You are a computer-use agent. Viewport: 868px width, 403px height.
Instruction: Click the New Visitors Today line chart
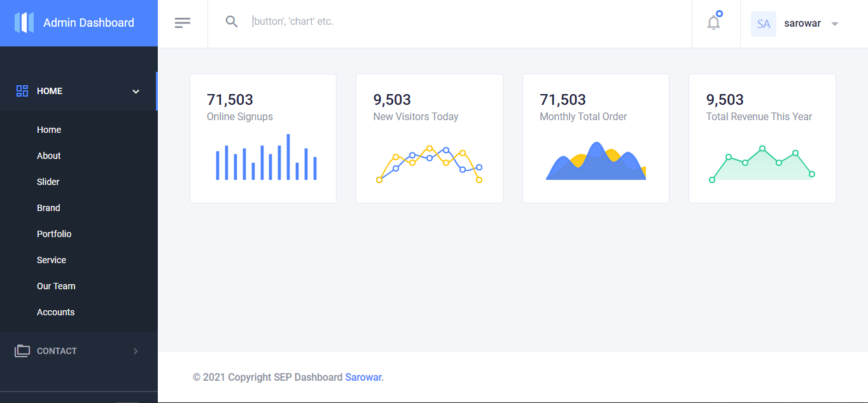430,165
